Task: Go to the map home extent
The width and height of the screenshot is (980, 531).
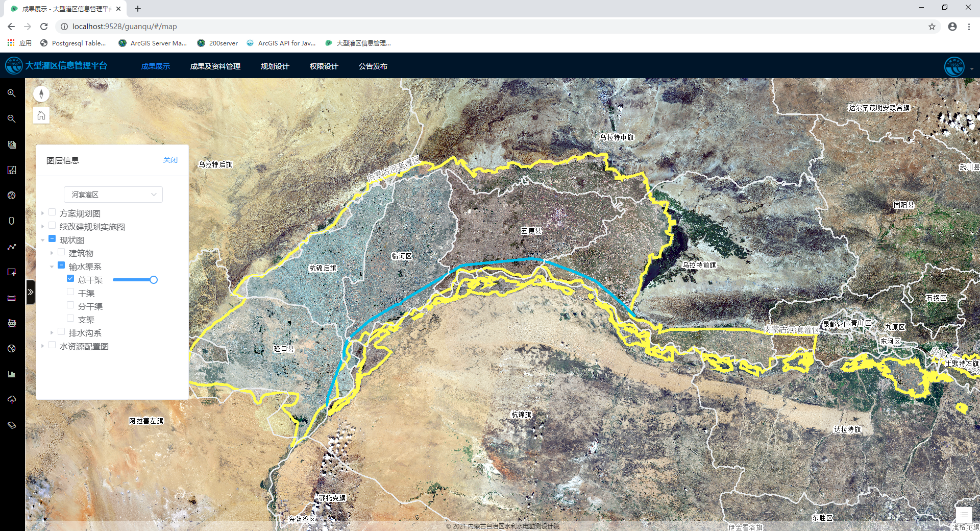Action: (41, 115)
